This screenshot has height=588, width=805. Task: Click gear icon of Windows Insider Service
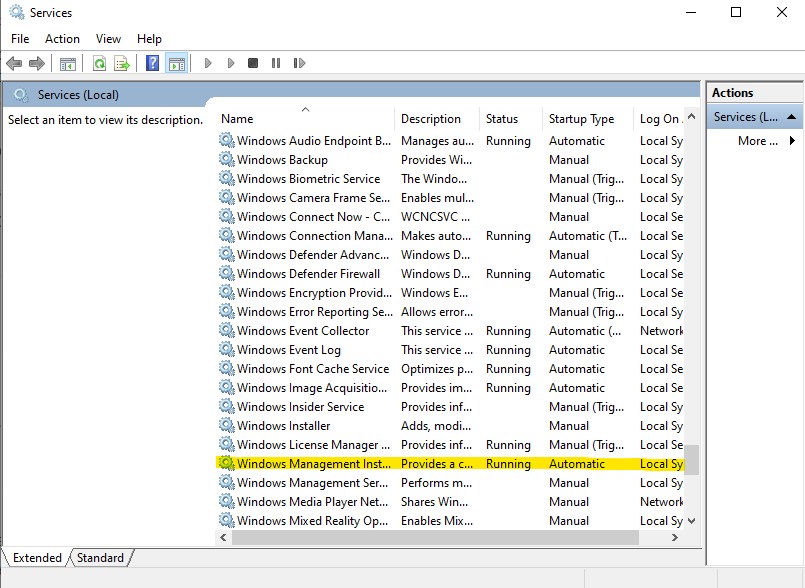pyautogui.click(x=226, y=406)
